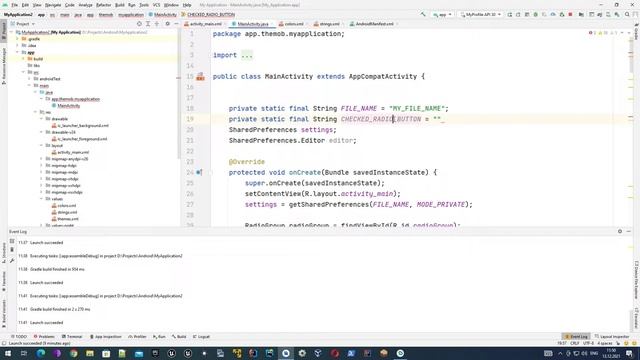Open Microsoft Edge from taskbar
640x360 pixels.
41,353
